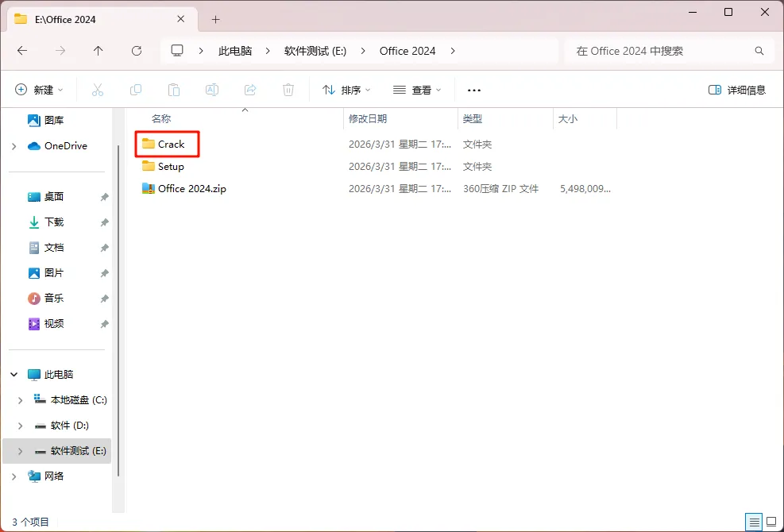Toggle the 详细信息 details pane
Viewport: 784px width, 532px height.
coord(737,90)
